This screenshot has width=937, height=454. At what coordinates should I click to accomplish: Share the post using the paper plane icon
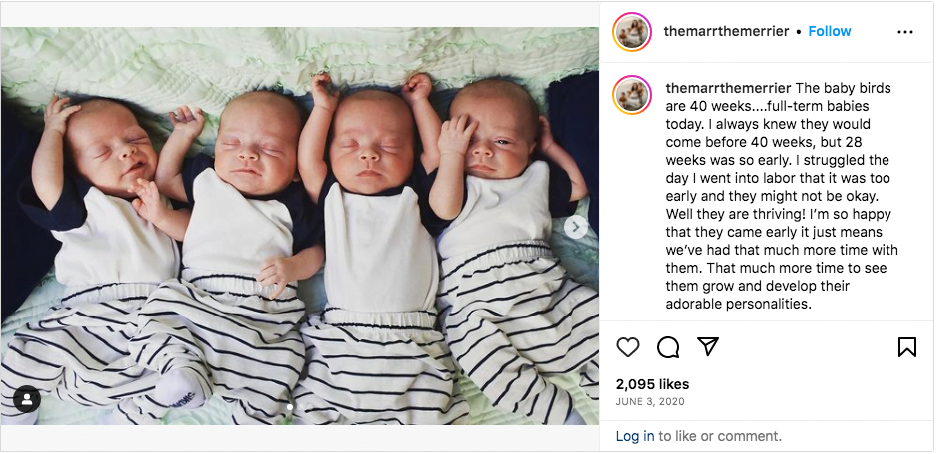pyautogui.click(x=708, y=346)
